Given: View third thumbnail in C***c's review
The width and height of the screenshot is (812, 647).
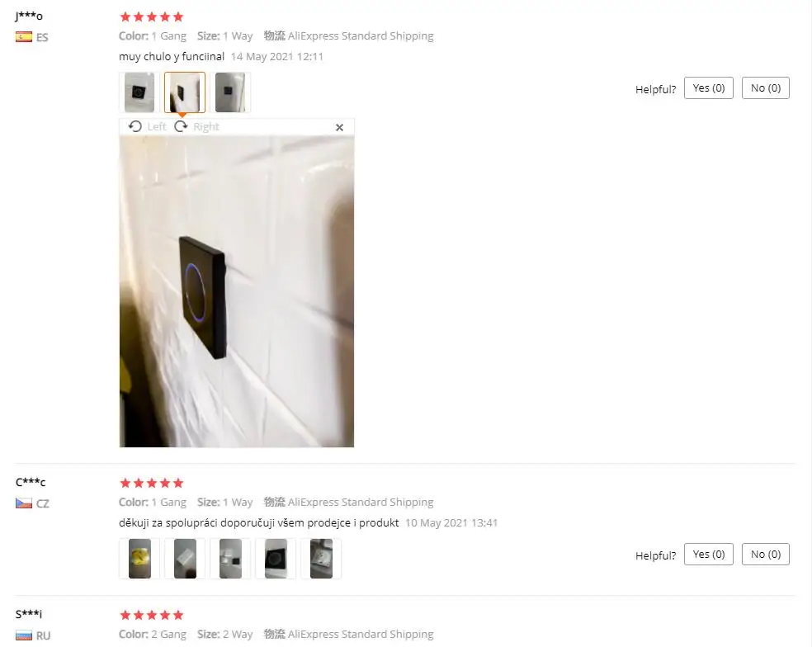Looking at the screenshot, I should click(230, 559).
